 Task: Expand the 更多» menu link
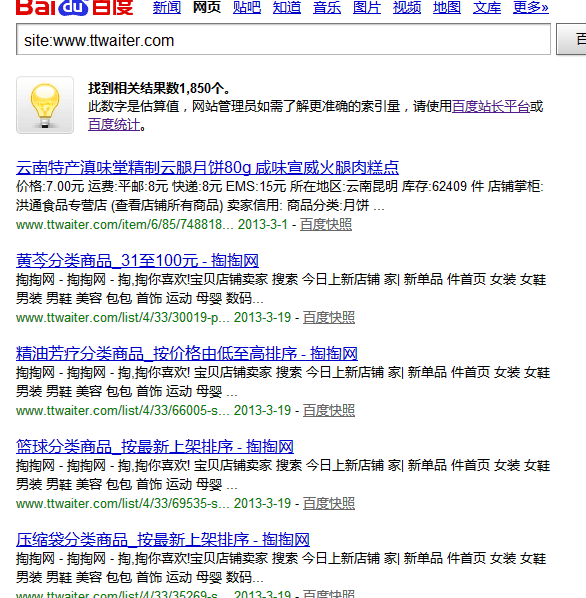tap(531, 7)
